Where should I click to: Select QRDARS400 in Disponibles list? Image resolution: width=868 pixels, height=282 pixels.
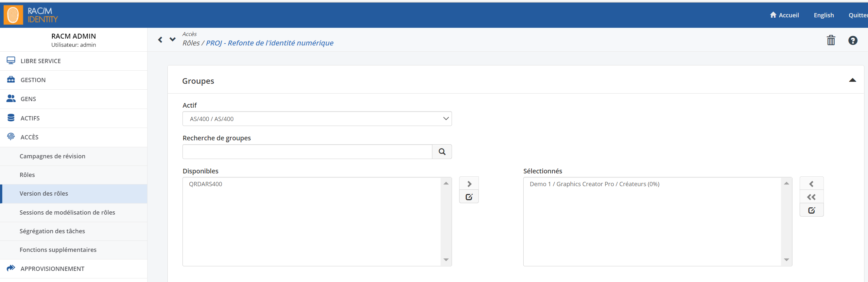[205, 184]
